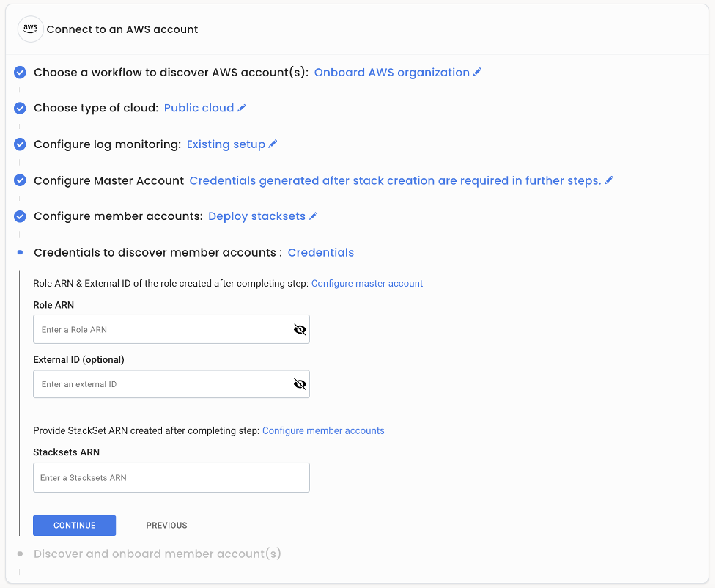Follow the Configure master account link
Screen dimensions: 716x588
click(367, 283)
